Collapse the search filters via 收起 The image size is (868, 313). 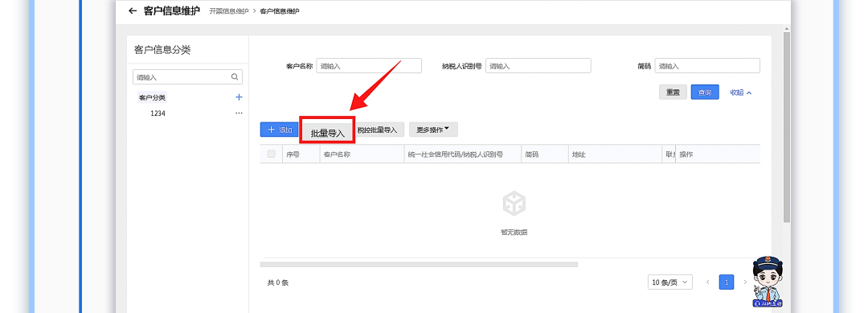point(741,93)
